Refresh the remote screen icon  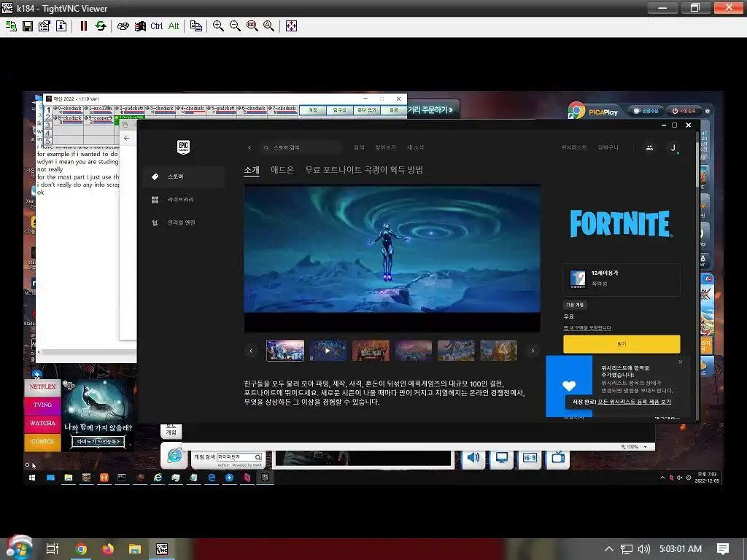[x=101, y=26]
